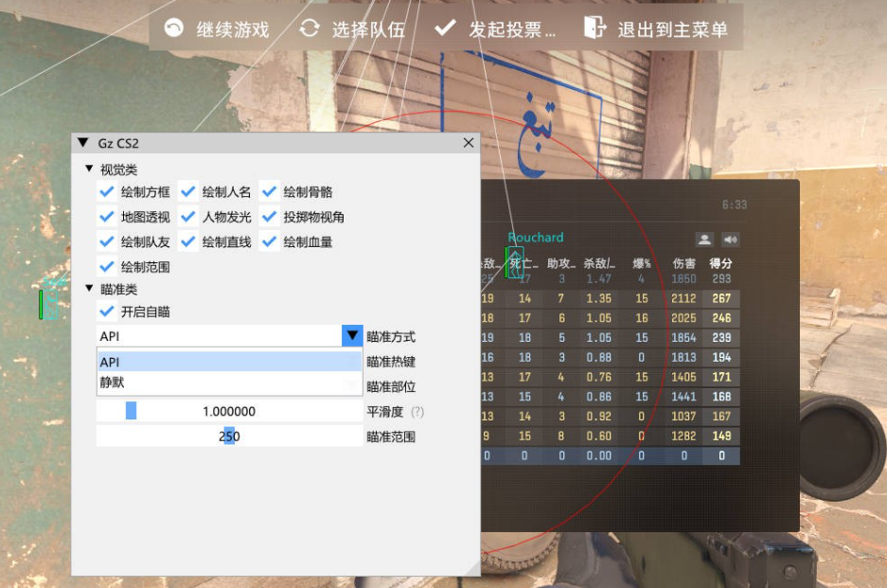Click 发起投票 in the top menu
The width and height of the screenshot is (887, 588).
point(512,28)
